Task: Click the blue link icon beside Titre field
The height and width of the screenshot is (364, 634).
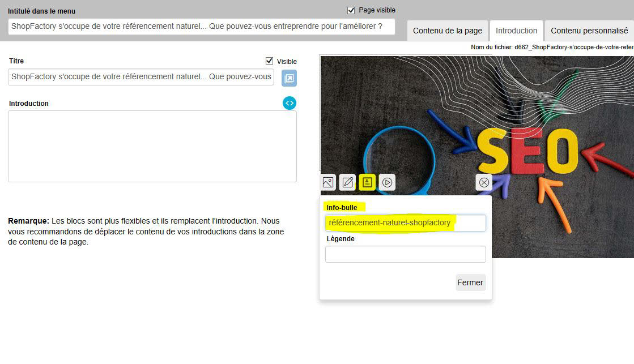Action: tap(289, 78)
